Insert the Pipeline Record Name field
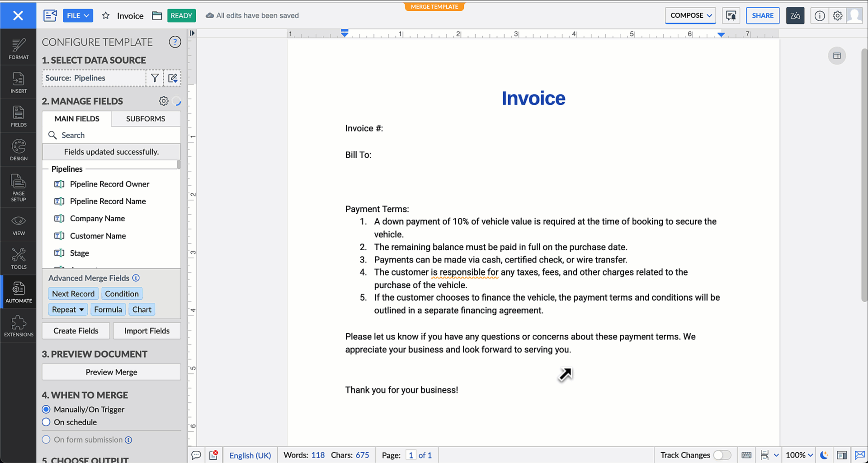 tap(108, 201)
